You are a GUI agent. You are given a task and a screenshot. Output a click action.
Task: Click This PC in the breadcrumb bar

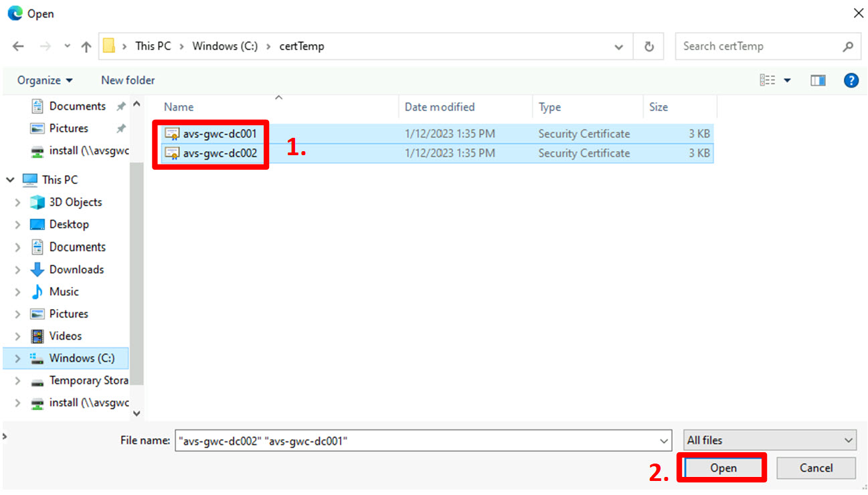click(153, 46)
